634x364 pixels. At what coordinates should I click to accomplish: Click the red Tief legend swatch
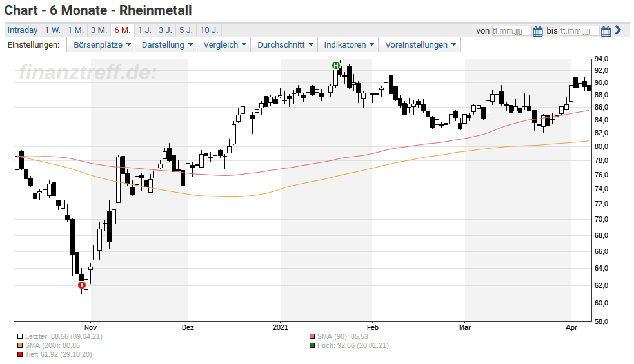pyautogui.click(x=20, y=355)
